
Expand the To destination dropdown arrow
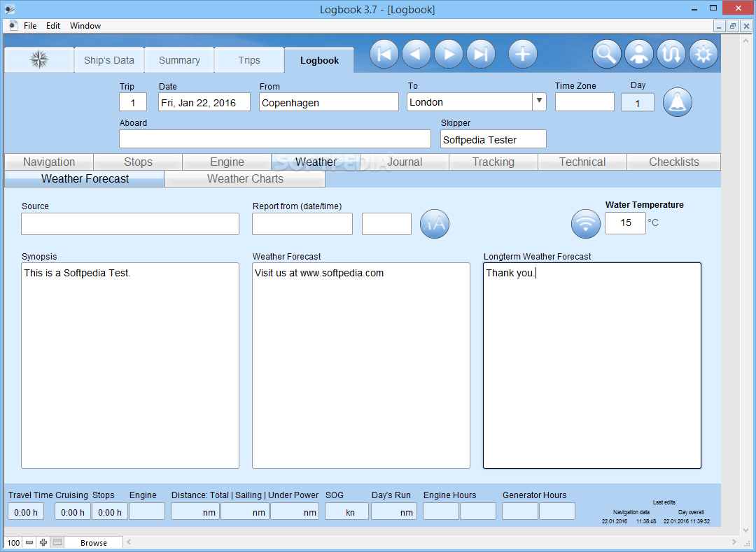coord(540,101)
